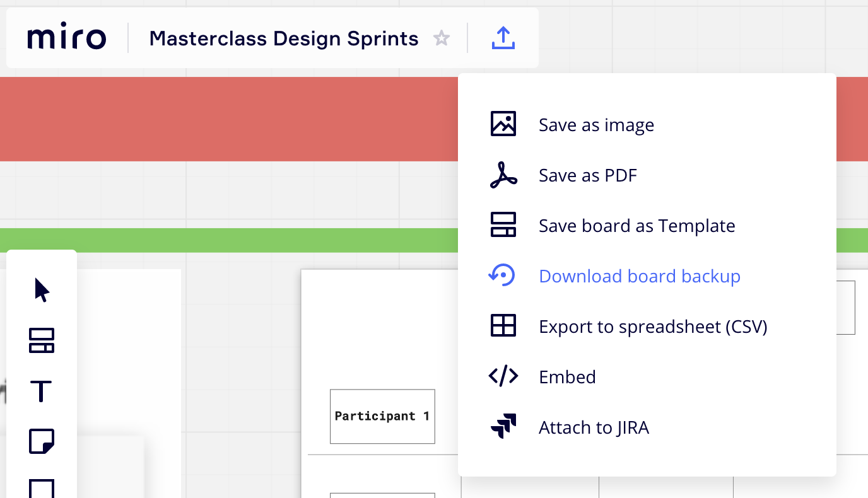
Task: Click Attach to JIRA
Action: coord(594,427)
